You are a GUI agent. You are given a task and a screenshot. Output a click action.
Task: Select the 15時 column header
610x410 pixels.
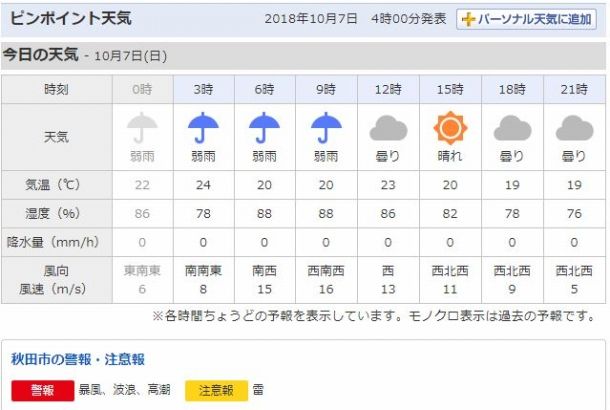(450, 89)
